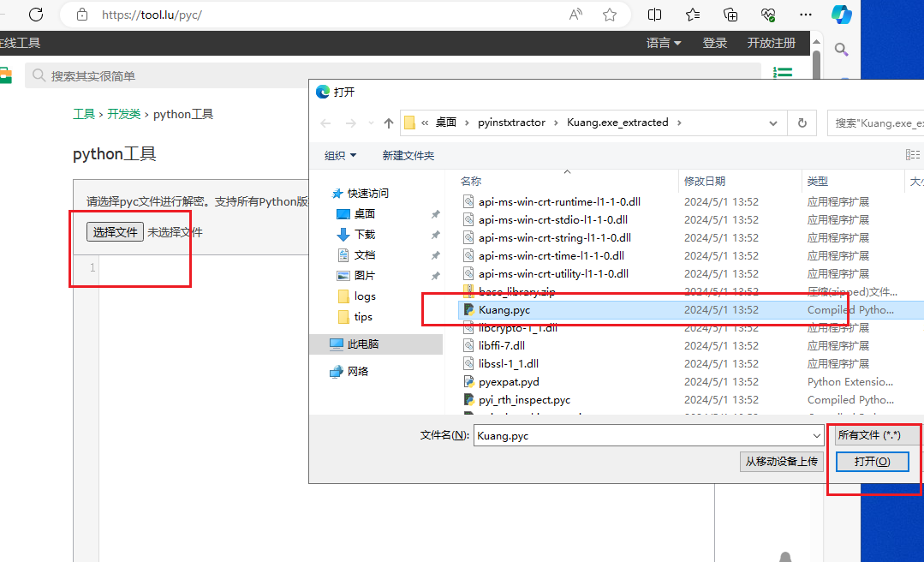The height and width of the screenshot is (562, 924).
Task: View site info via the address bar lock icon
Action: (x=82, y=15)
